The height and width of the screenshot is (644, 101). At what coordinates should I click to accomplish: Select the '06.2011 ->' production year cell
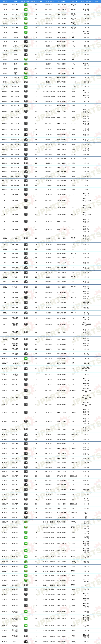tap(49, 369)
